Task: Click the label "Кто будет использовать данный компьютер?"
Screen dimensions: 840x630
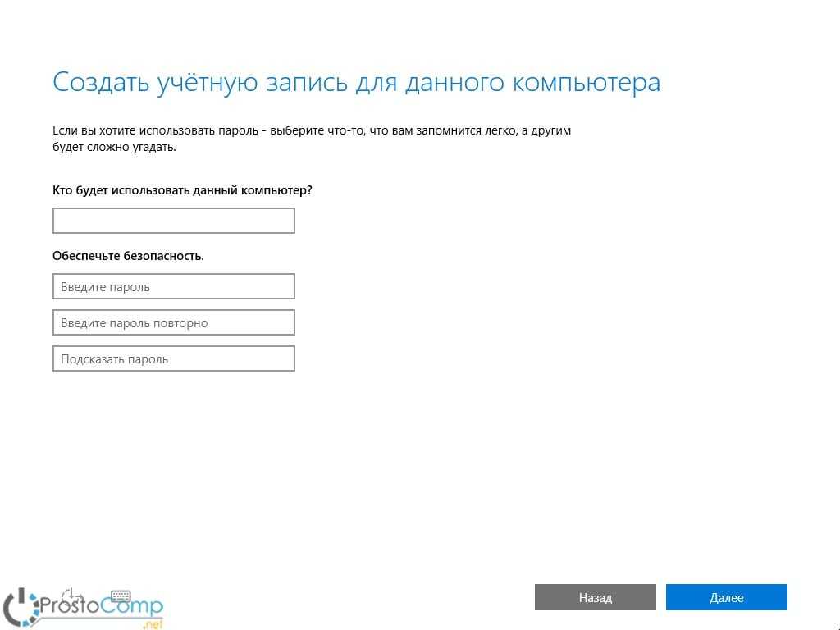Action: coord(182,190)
